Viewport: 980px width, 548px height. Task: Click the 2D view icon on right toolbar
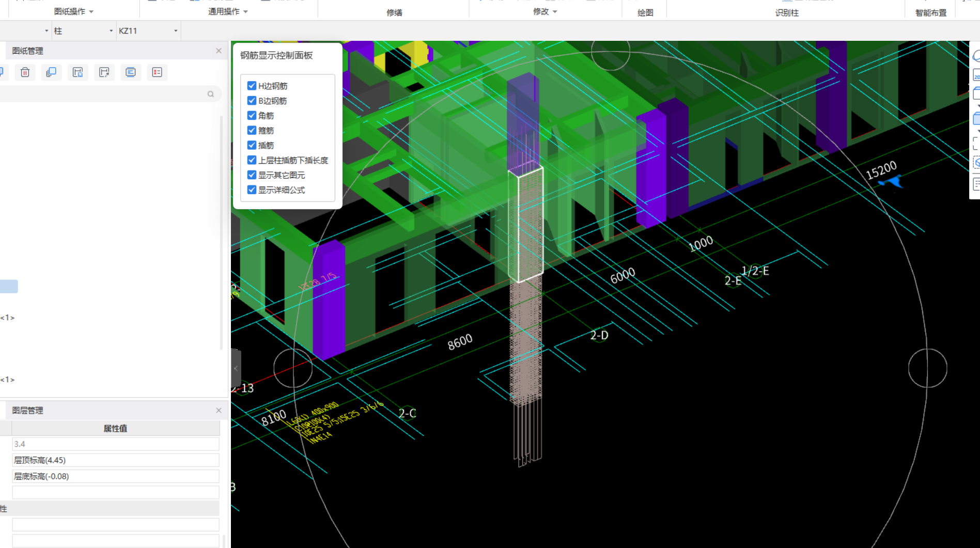pyautogui.click(x=976, y=75)
